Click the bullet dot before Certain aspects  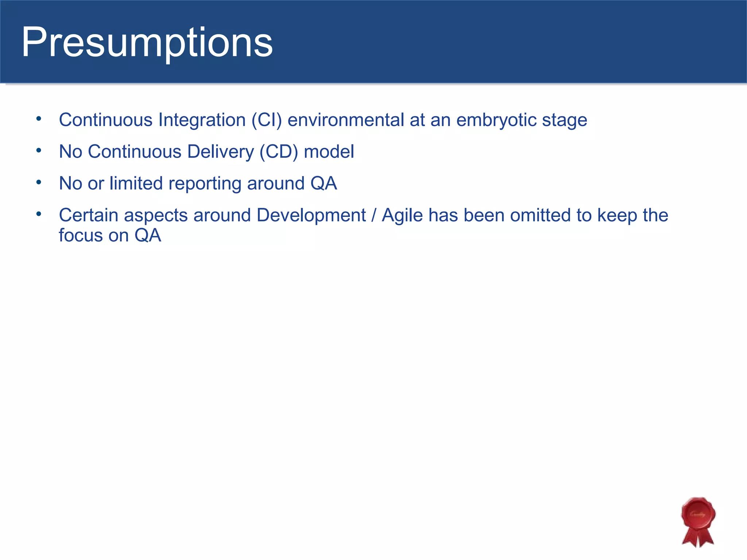pyautogui.click(x=39, y=214)
